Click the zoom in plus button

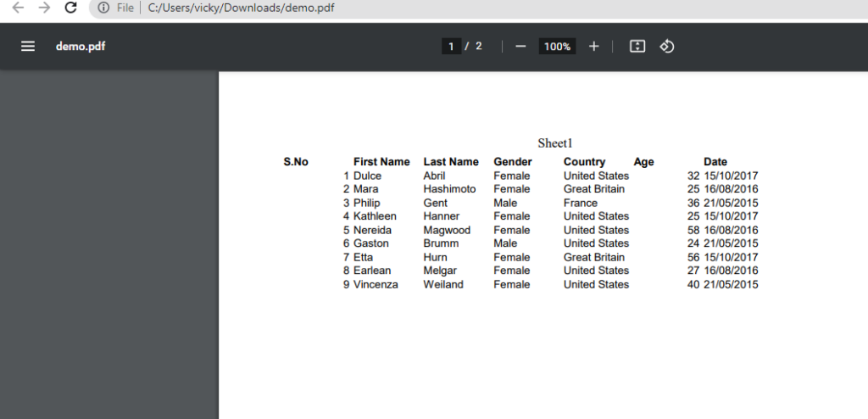pos(593,47)
